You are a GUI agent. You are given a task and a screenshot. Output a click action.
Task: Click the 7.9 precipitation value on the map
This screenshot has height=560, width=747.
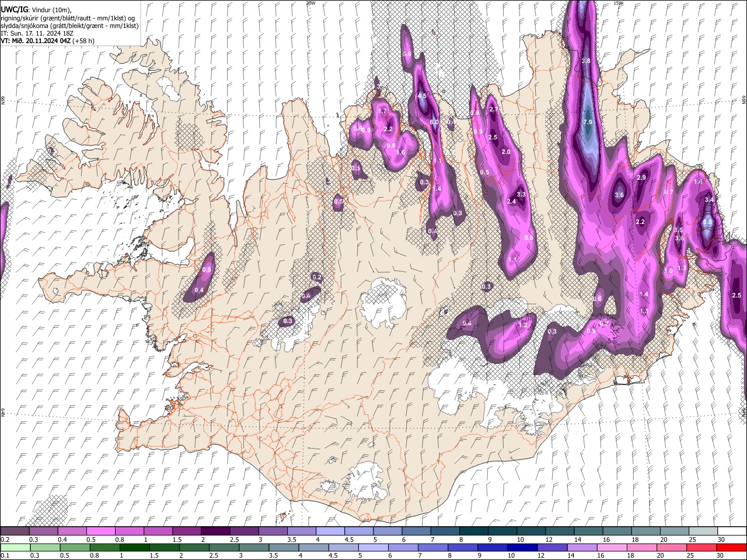588,122
